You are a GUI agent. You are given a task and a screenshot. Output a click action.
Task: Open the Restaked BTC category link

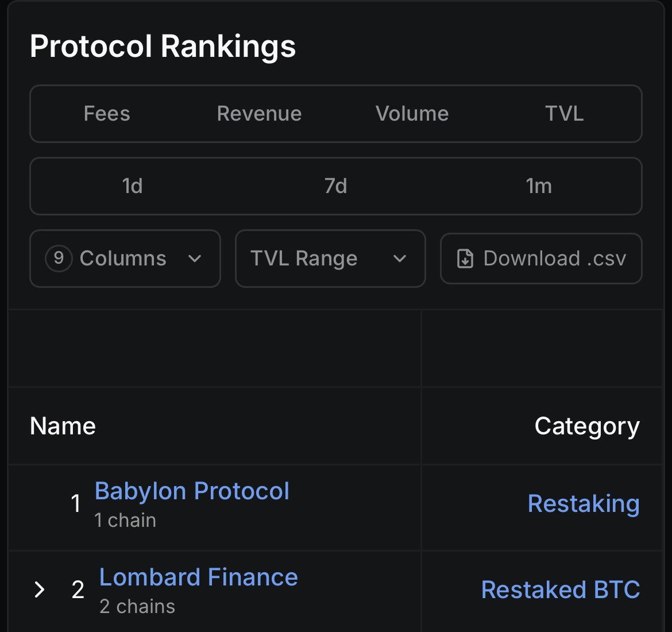tap(561, 589)
